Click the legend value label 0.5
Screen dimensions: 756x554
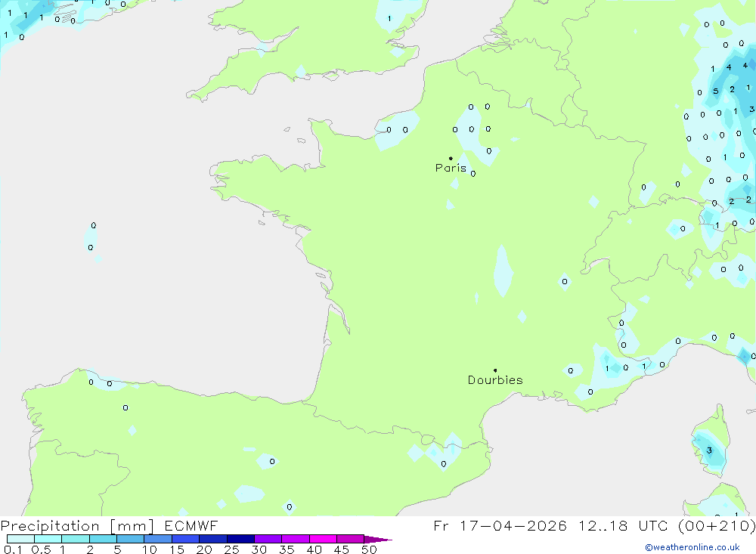click(x=41, y=549)
